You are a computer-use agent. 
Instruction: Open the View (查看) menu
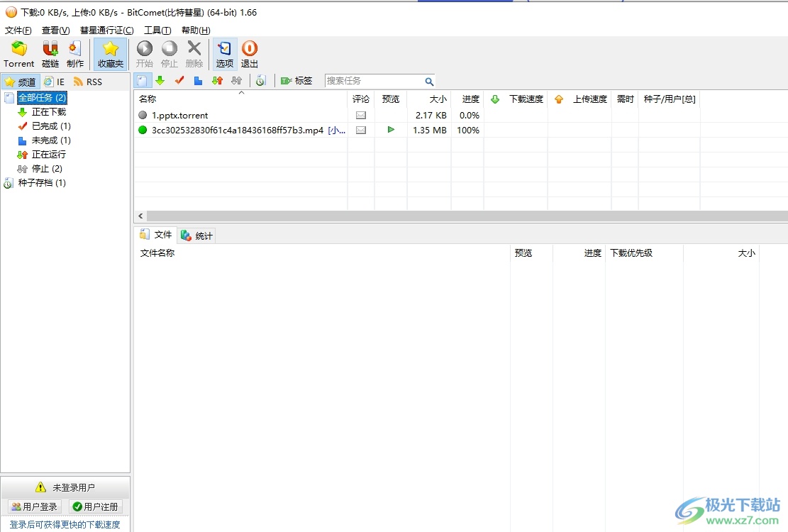[56, 30]
